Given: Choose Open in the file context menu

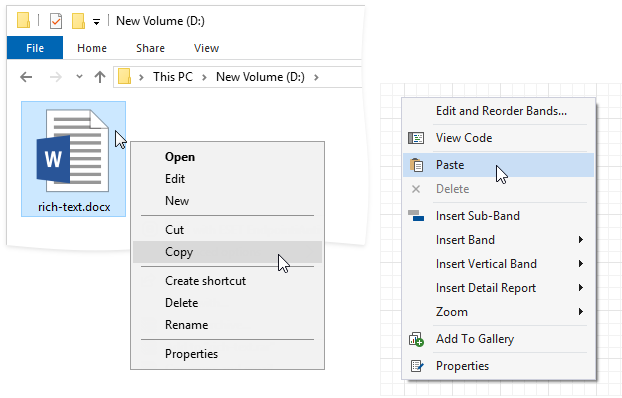Looking at the screenshot, I should point(227,157).
